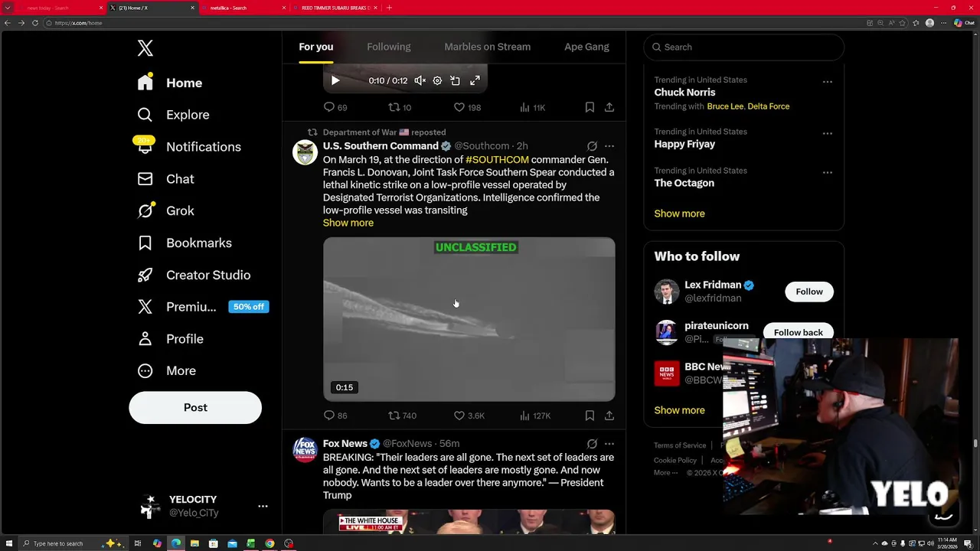Switch to the Following tab

point(389,47)
